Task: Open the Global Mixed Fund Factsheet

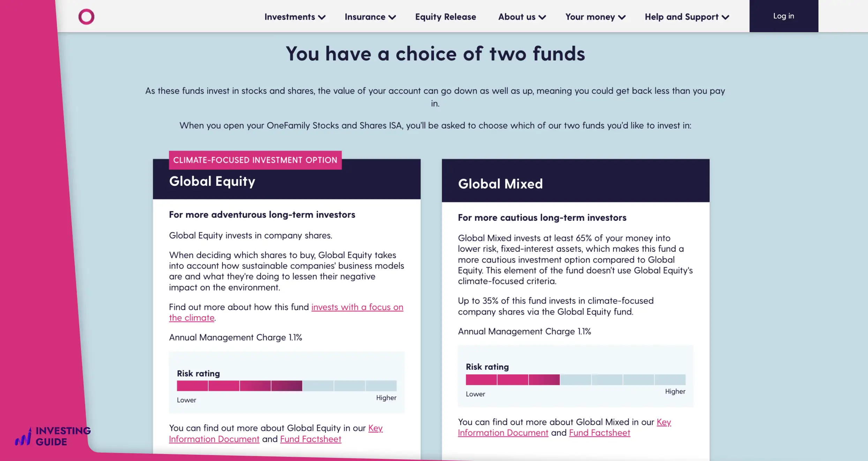Action: tap(599, 433)
